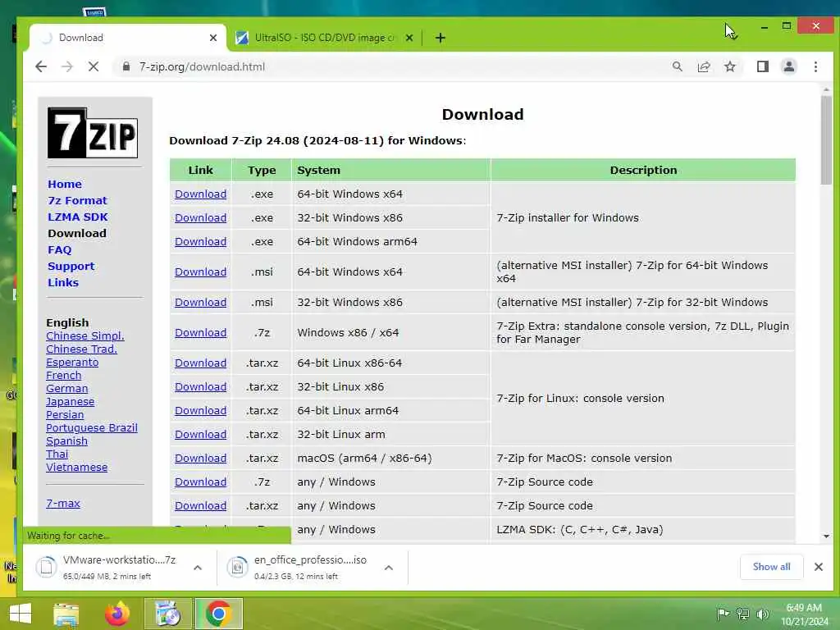Download the 32-bit Linux arm tar.xz
Screen dimensions: 840x630
point(200,435)
